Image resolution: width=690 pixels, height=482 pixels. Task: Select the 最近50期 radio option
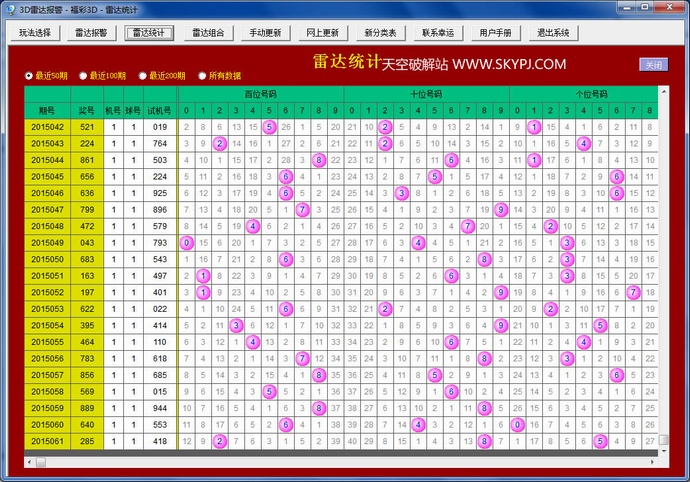pyautogui.click(x=29, y=76)
